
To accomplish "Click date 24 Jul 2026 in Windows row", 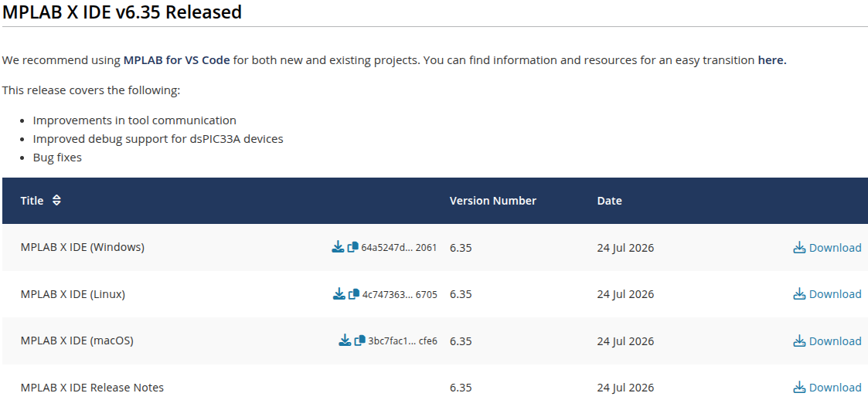I will (x=625, y=247).
